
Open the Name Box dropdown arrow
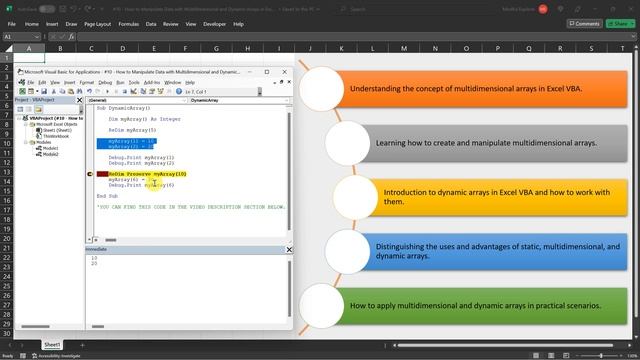click(x=37, y=37)
